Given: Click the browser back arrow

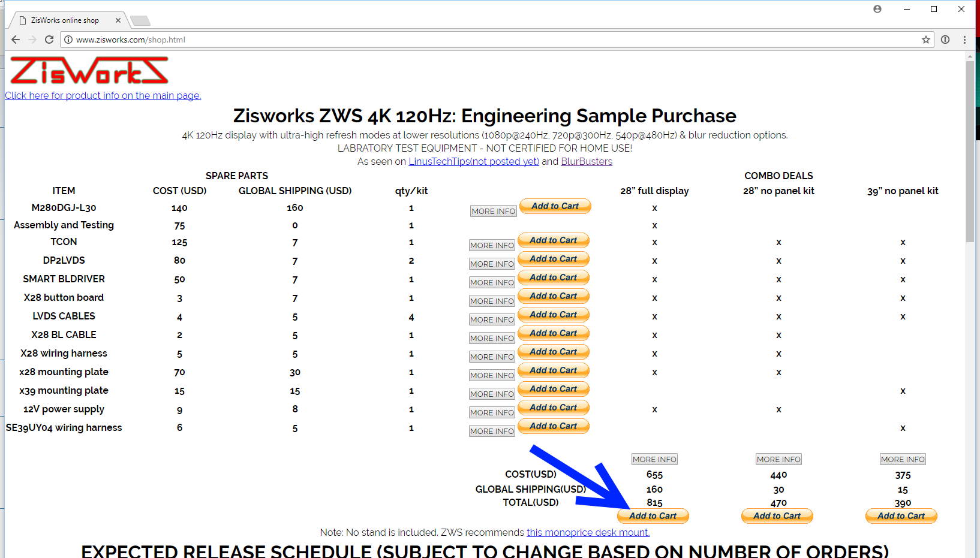Looking at the screenshot, I should (16, 40).
